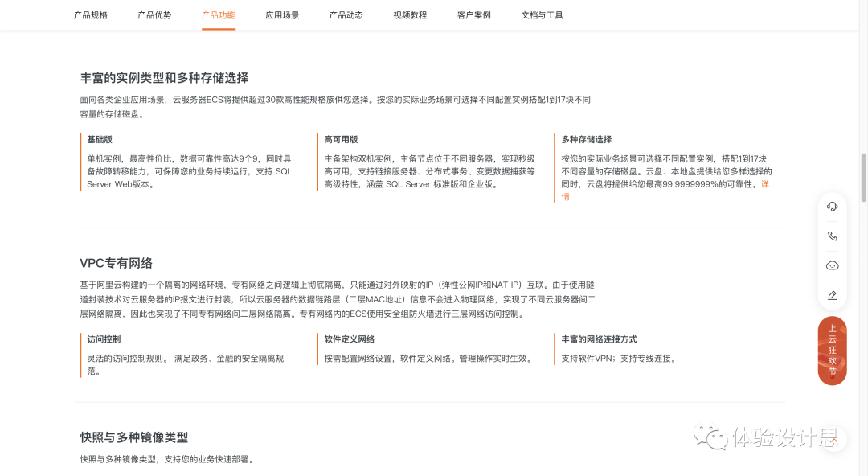Screen dimensions: 868x476
Task: Click the 丰富的实例类型和多种存储选择 heading
Action: (x=165, y=78)
